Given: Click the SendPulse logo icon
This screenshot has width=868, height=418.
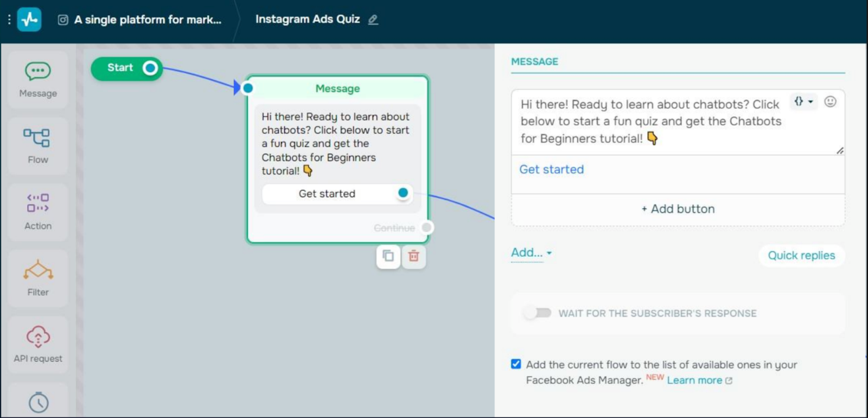Looking at the screenshot, I should [x=29, y=20].
